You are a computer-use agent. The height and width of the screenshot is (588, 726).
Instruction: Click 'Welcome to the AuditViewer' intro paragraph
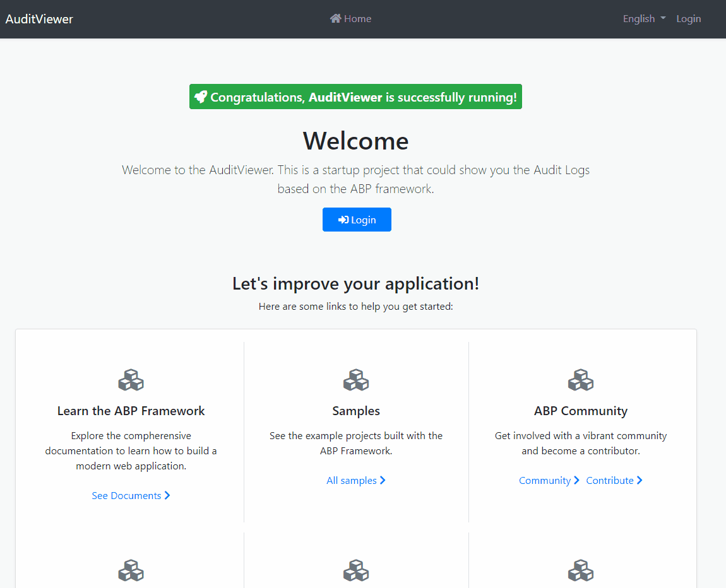355,179
